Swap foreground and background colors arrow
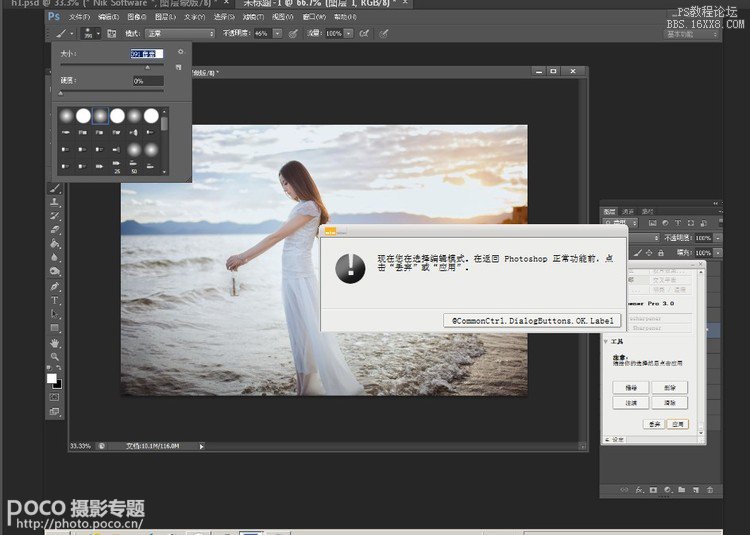This screenshot has height=535, width=750. (59, 368)
